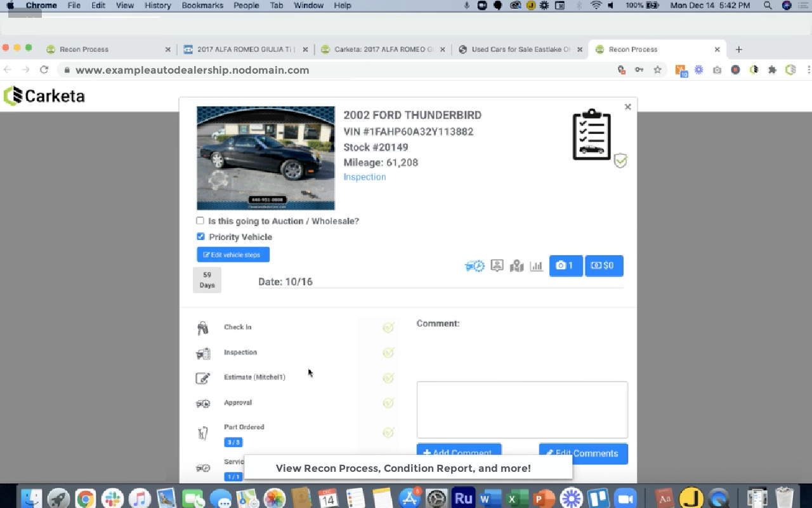Viewport: 812px width, 508px height.
Task: Toggle the Approval completion checkmark
Action: coord(388,403)
